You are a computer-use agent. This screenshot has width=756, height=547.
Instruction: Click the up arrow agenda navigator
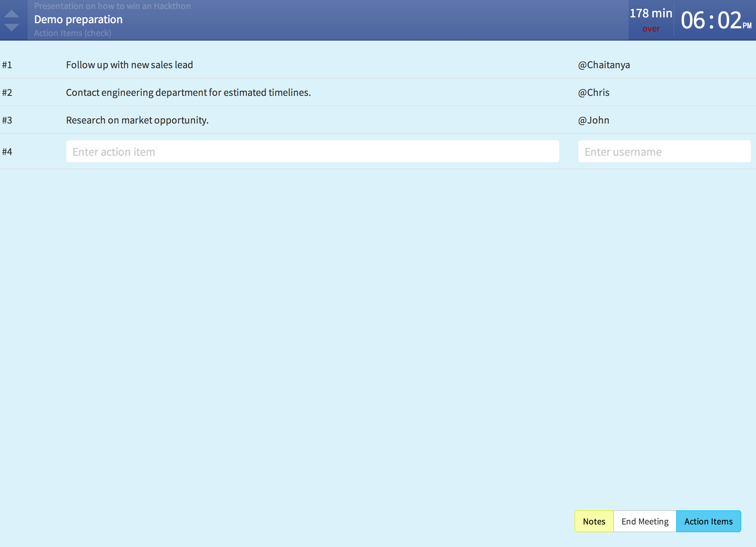tap(12, 14)
